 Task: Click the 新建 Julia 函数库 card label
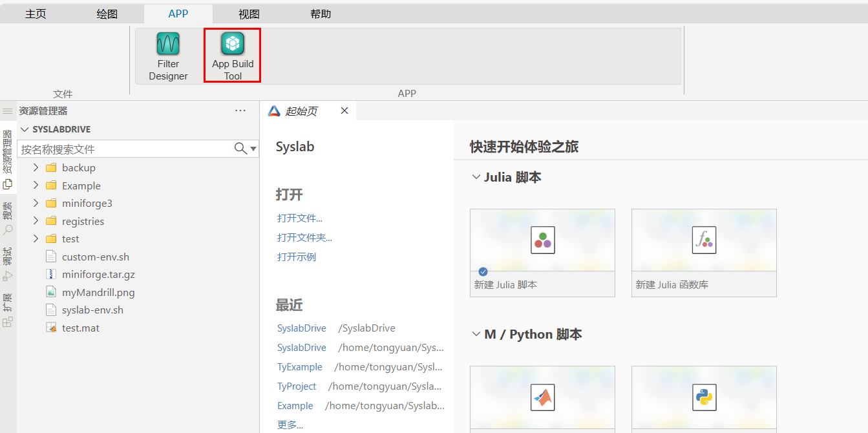pyautogui.click(x=672, y=284)
